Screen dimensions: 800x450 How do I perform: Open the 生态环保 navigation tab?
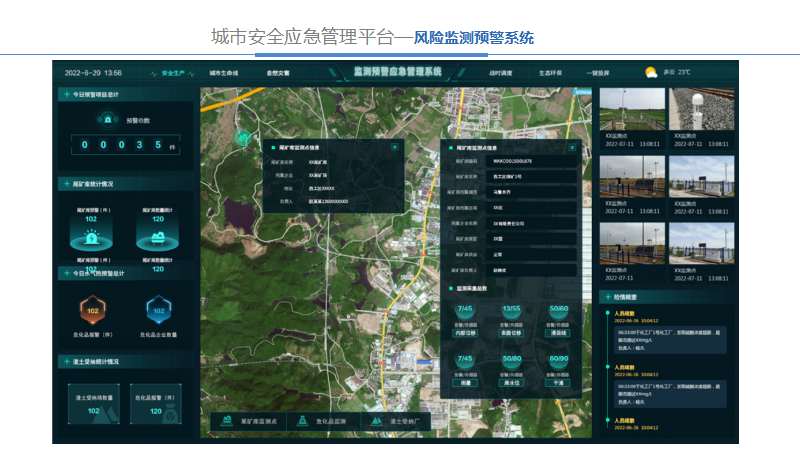coord(551,73)
